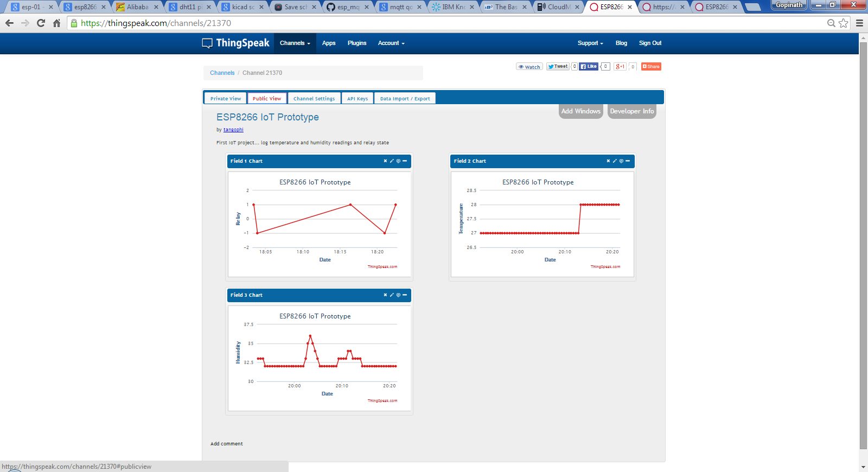Screen dimensions: 868x472
Task: Switch to the mqtt browser tab
Action: coord(400,7)
